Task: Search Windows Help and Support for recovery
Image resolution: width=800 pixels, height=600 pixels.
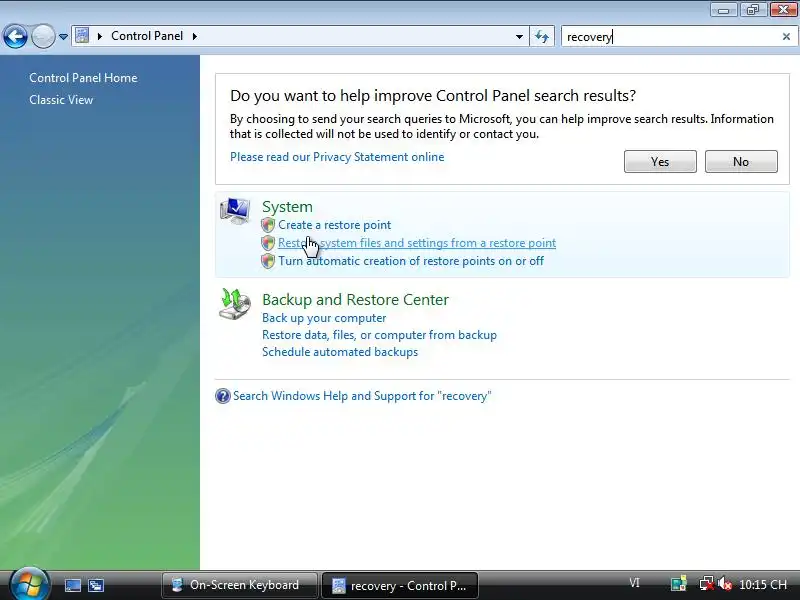Action: pos(362,396)
